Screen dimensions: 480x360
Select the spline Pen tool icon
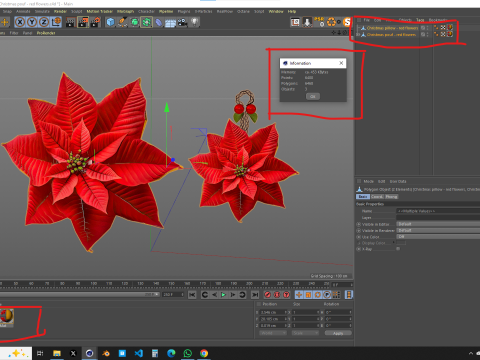point(122,22)
